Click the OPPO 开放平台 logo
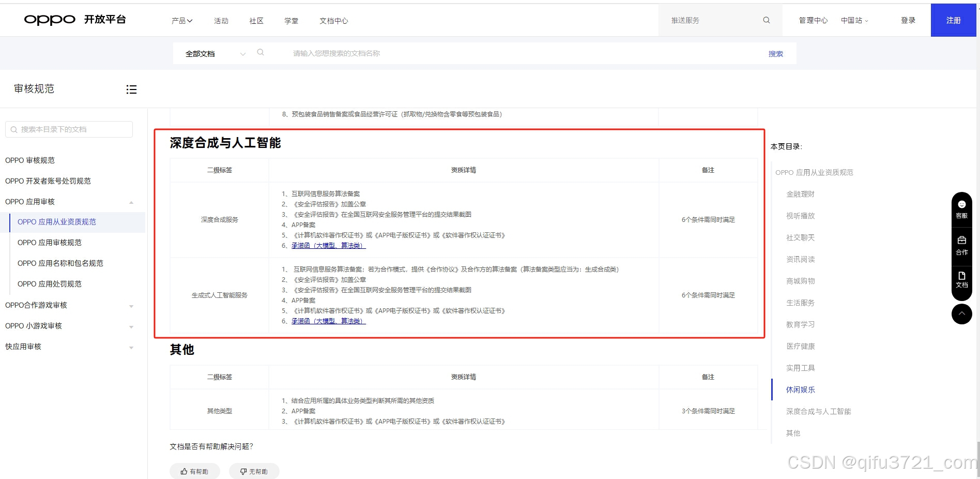980x479 pixels. (x=75, y=20)
